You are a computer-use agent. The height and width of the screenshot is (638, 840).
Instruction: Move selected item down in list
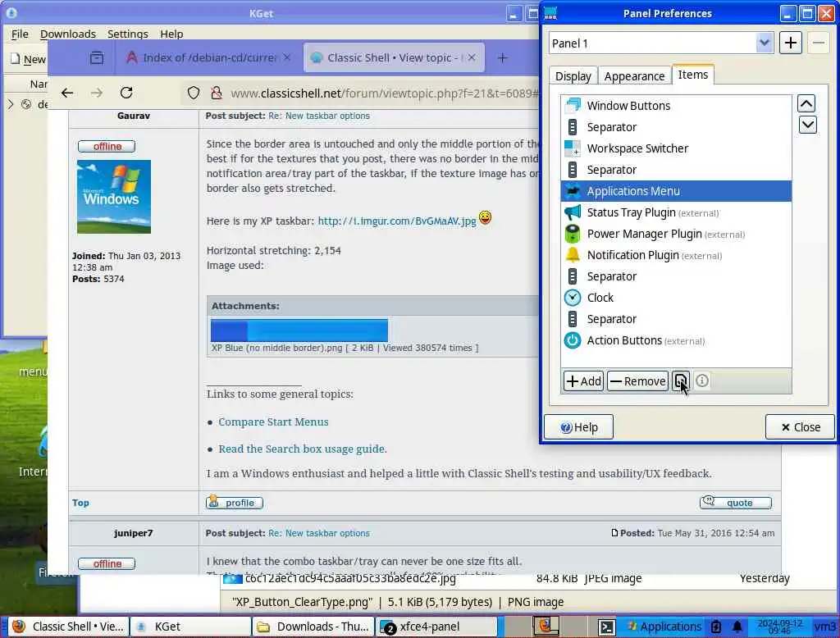coord(807,125)
